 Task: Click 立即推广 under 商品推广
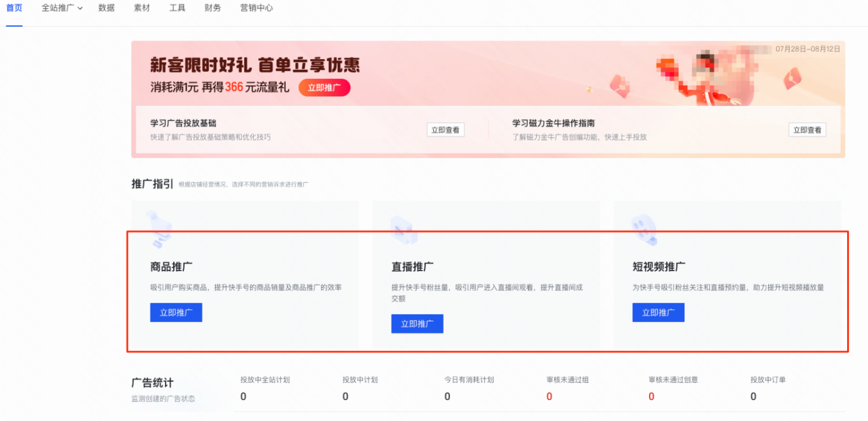[x=176, y=312]
